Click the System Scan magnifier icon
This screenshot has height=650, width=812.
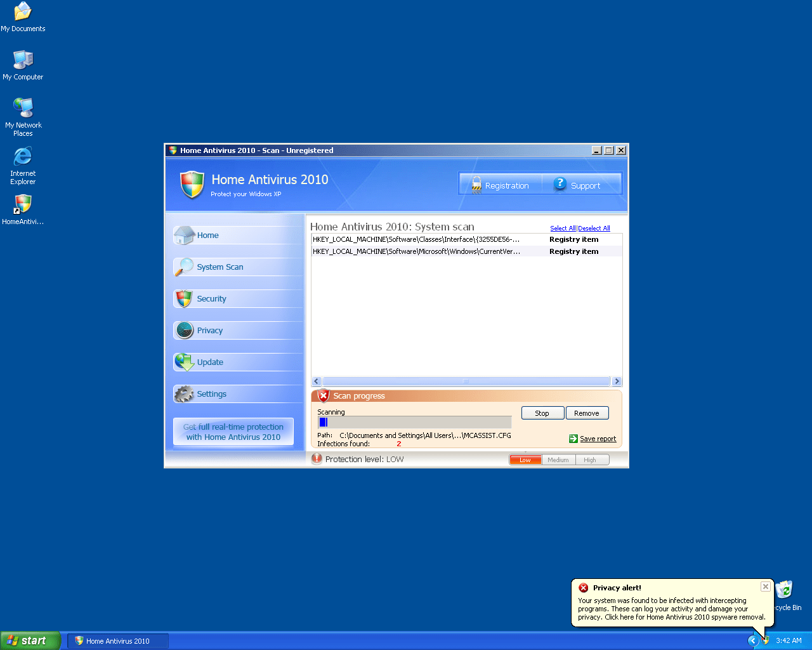click(x=184, y=267)
